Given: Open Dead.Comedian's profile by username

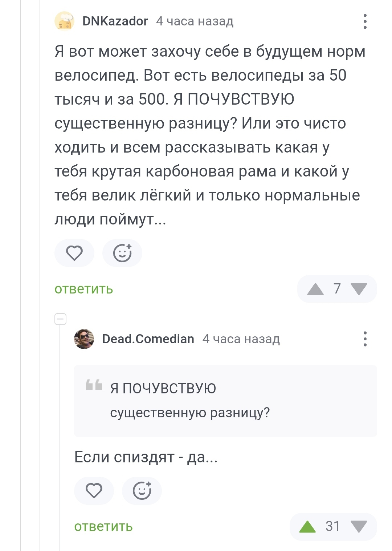Looking at the screenshot, I should tap(148, 339).
